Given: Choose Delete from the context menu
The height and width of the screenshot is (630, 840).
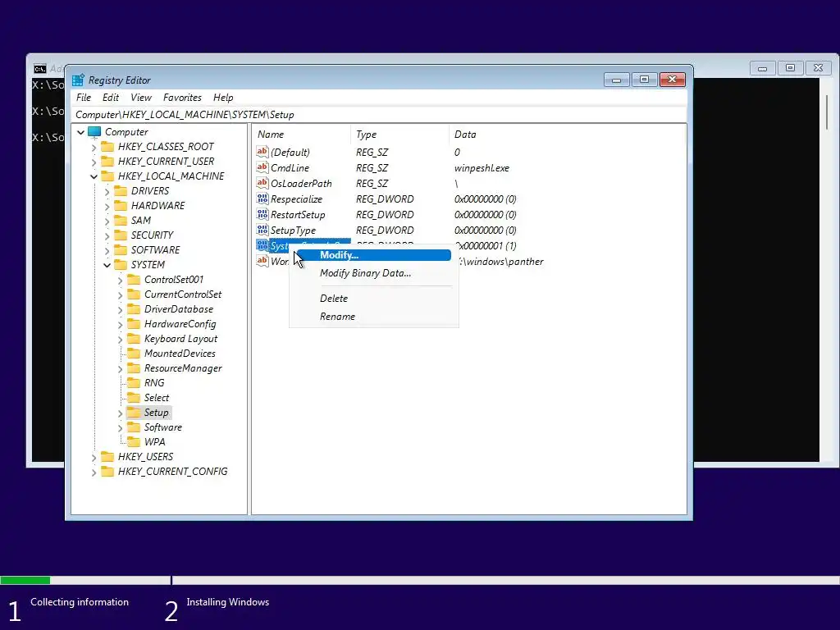Looking at the screenshot, I should 373,299.
